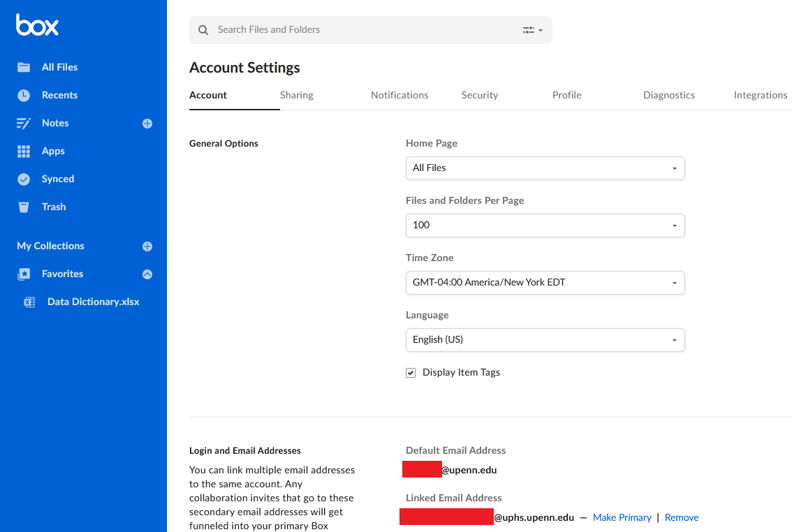Switch to the Profile tab

pyautogui.click(x=566, y=95)
